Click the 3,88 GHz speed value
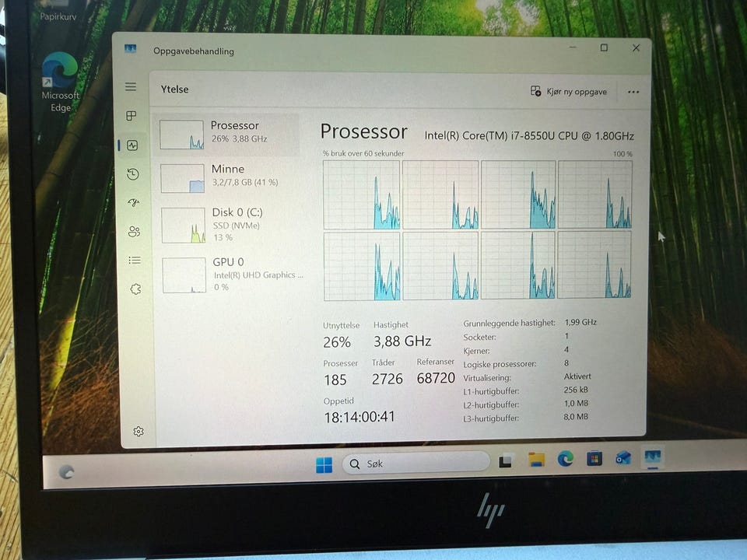The height and width of the screenshot is (560, 747). 402,341
